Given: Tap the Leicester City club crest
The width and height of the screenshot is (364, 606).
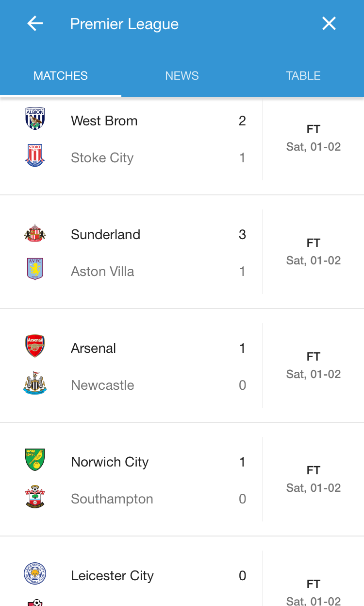Looking at the screenshot, I should [x=35, y=574].
